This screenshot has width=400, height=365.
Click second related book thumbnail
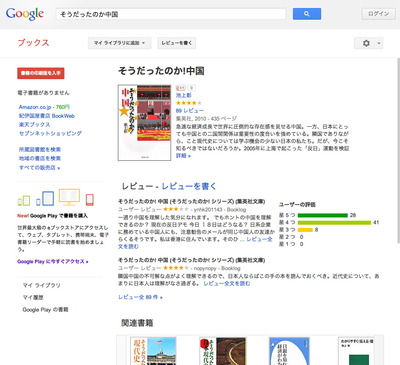(x=223, y=351)
